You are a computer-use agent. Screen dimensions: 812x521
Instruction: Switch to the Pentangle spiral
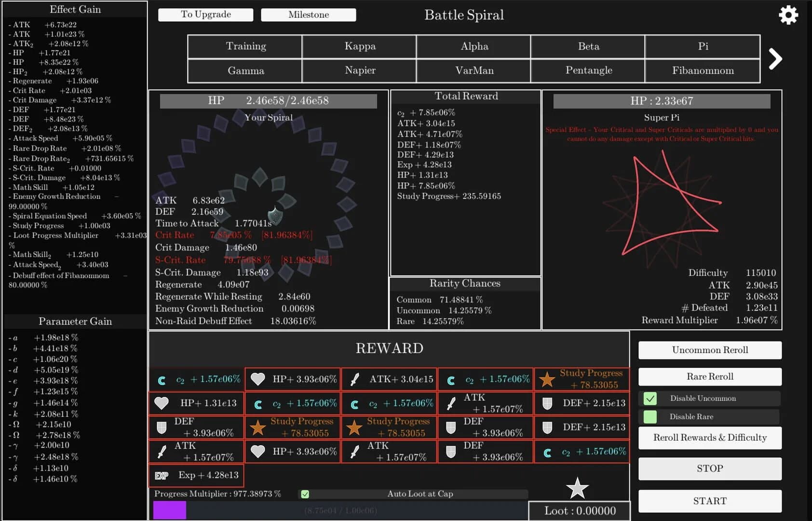click(x=588, y=70)
